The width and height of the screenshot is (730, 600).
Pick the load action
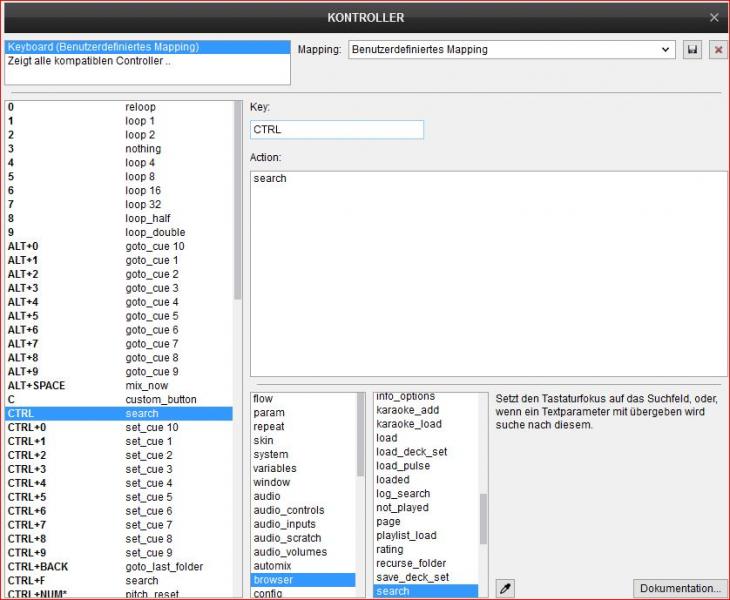point(426,438)
